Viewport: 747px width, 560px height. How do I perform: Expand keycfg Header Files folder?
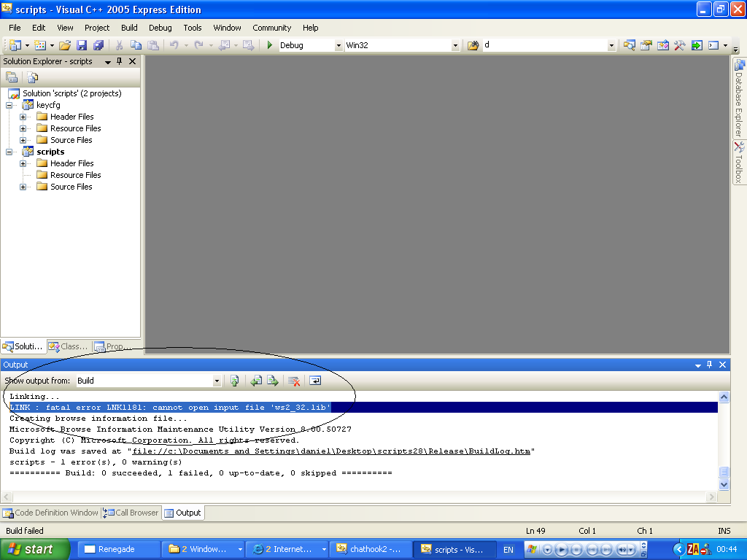point(23,117)
